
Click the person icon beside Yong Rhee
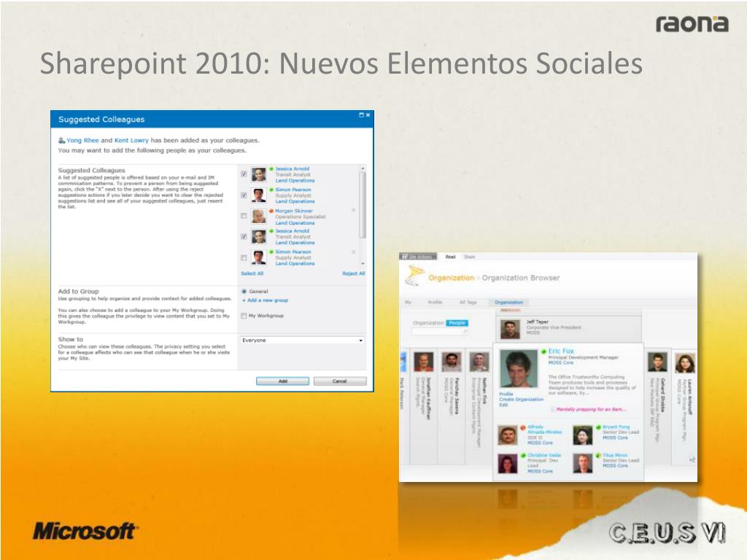61,141
